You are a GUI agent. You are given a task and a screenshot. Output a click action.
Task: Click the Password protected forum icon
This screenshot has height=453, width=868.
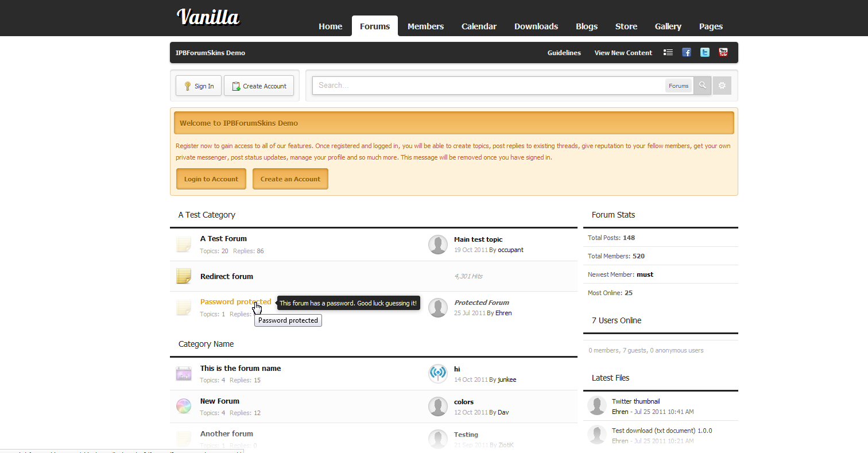pyautogui.click(x=184, y=308)
